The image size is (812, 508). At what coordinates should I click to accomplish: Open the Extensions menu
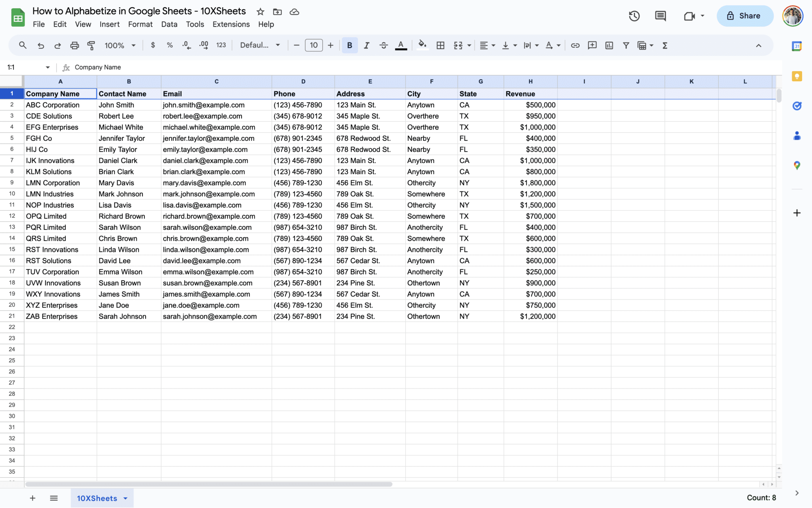(x=231, y=24)
